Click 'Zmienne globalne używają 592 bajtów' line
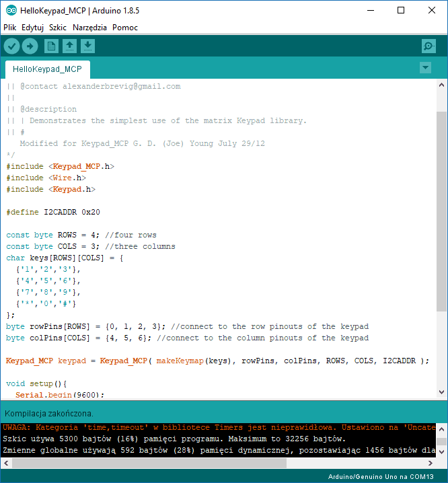448x483 pixels. click(x=219, y=450)
